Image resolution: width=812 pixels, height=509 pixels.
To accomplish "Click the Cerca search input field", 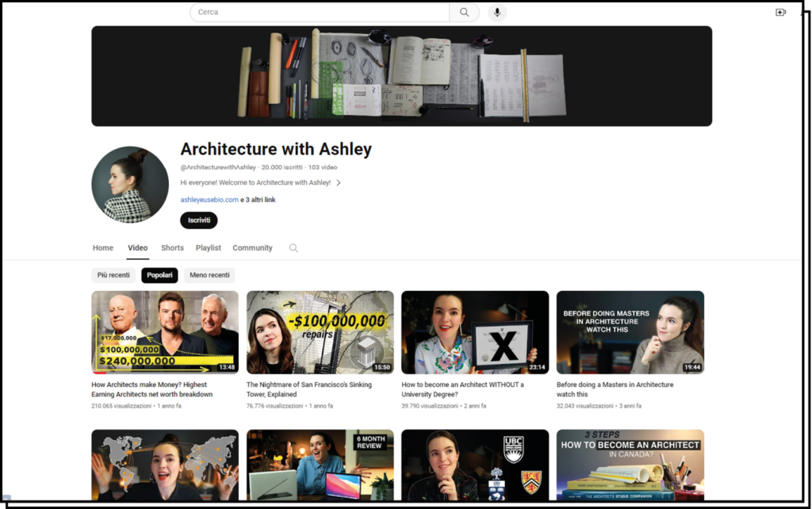I will [320, 13].
